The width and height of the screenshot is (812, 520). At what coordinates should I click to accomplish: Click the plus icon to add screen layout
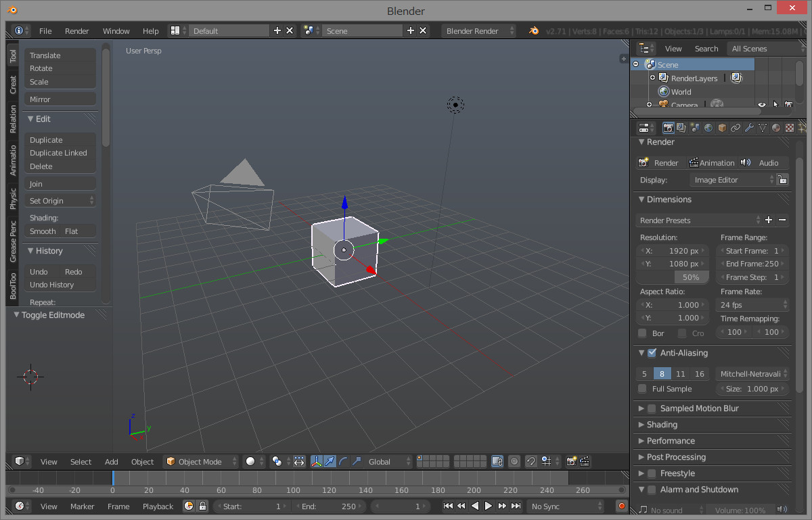277,30
